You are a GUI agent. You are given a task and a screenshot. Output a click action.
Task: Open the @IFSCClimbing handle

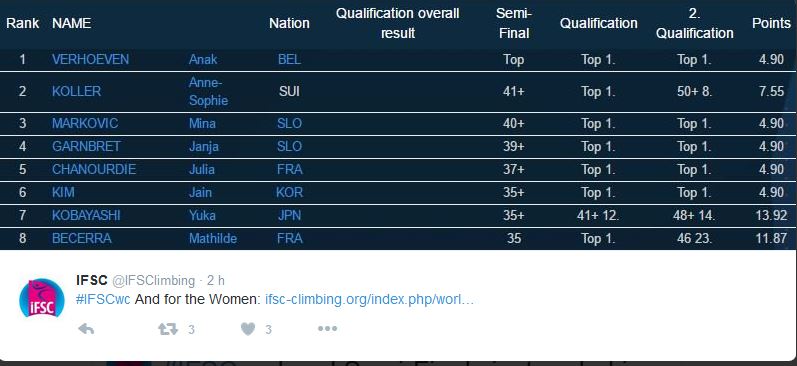point(153,281)
